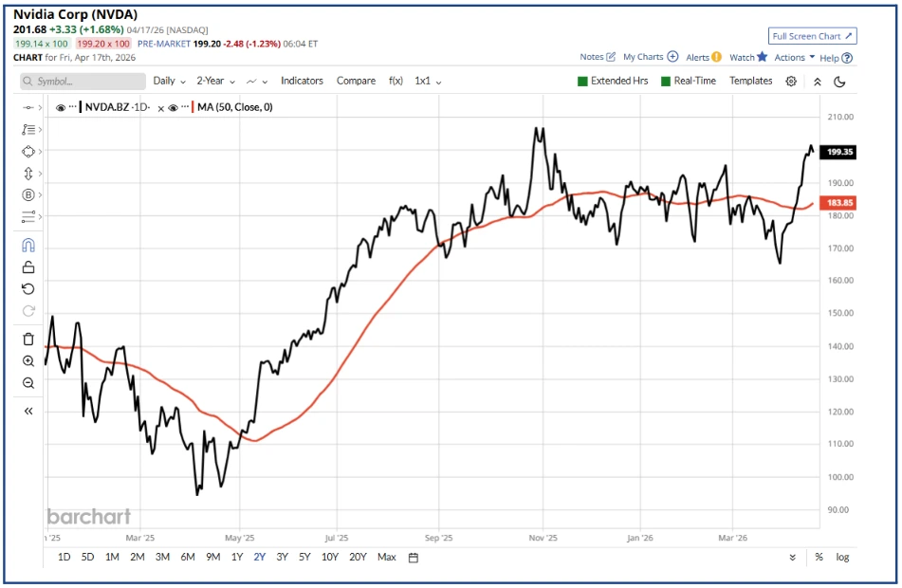Select the 6M time range
902x588 pixels.
coord(188,557)
